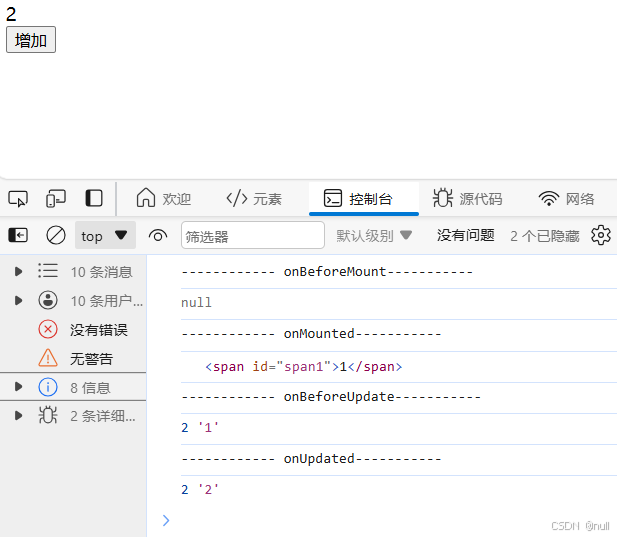The height and width of the screenshot is (537, 617).
Task: Open the 默认级别 log level dropdown
Action: tap(374, 236)
